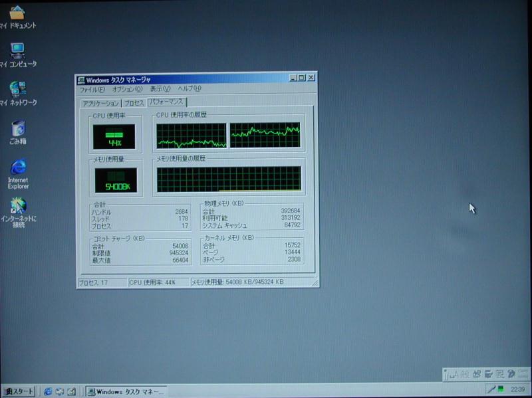
Task: Click the 利用可能 value 313192
Action: 291,218
